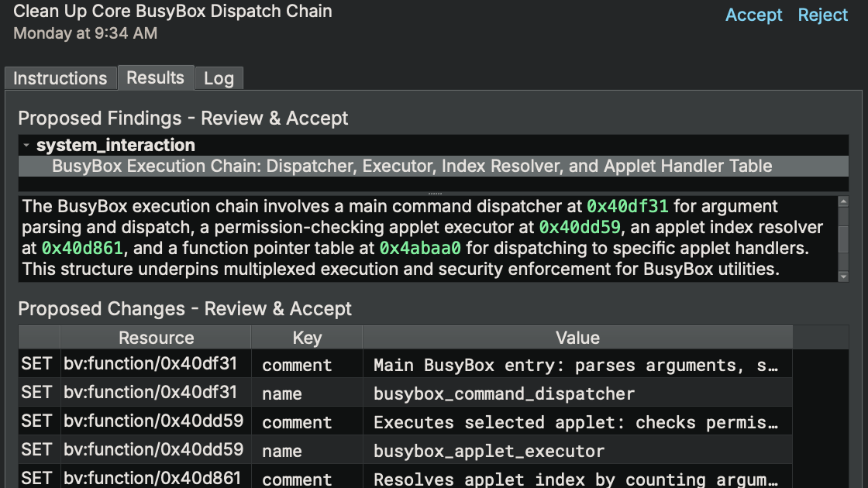Open the 0x40d861 address link
Image resolution: width=868 pixels, height=488 pixels.
(x=82, y=248)
